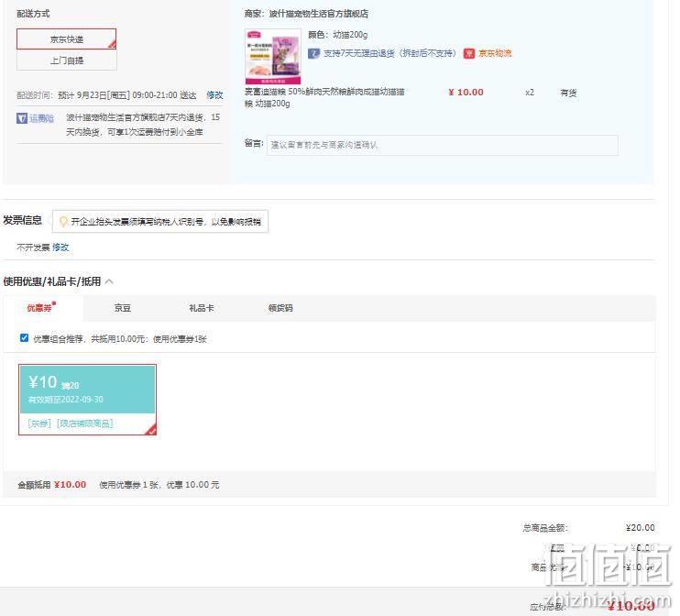Click the 使用优惠券 1 张 discount note
The height and width of the screenshot is (616, 680).
(159, 485)
